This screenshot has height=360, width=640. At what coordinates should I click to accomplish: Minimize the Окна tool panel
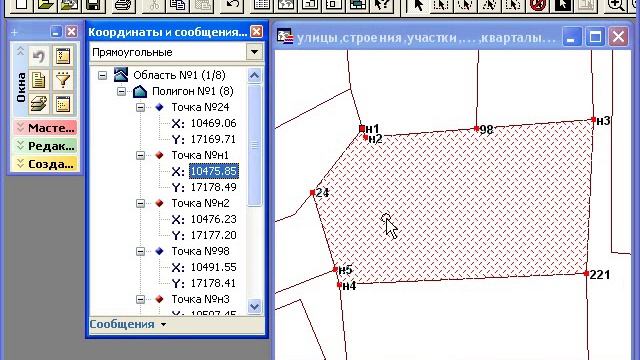coord(56,32)
